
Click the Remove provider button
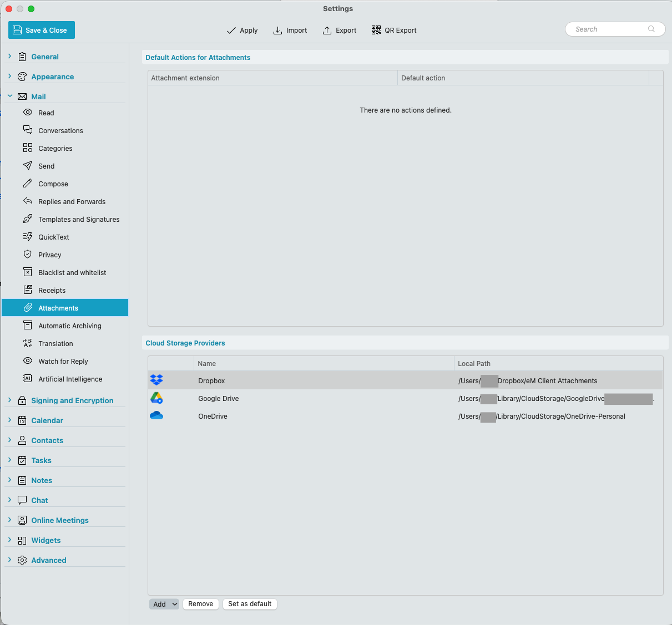tap(200, 604)
